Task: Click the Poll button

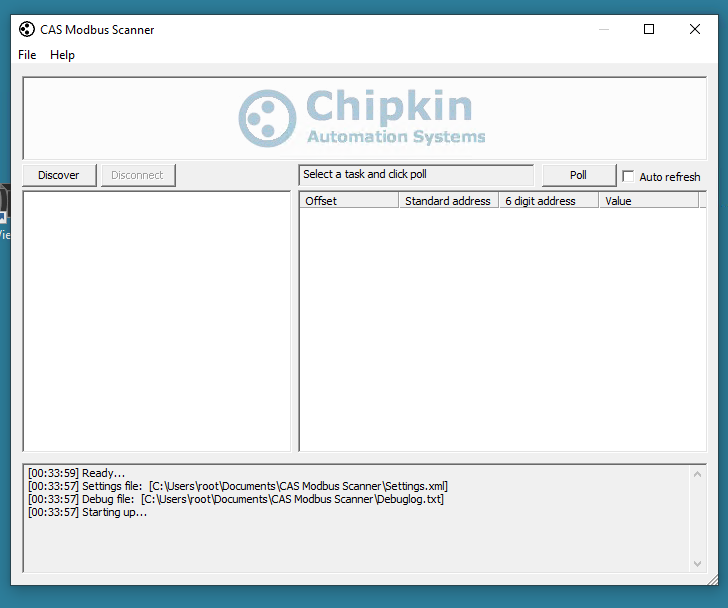Action: point(578,175)
